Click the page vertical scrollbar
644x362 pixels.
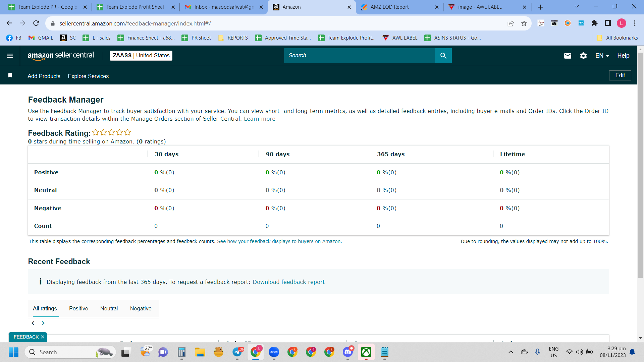coord(640,165)
